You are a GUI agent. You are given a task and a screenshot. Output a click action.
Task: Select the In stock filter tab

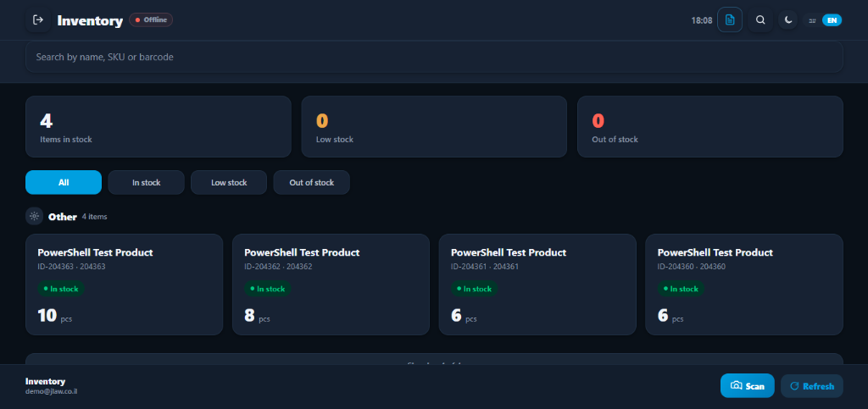coord(146,182)
